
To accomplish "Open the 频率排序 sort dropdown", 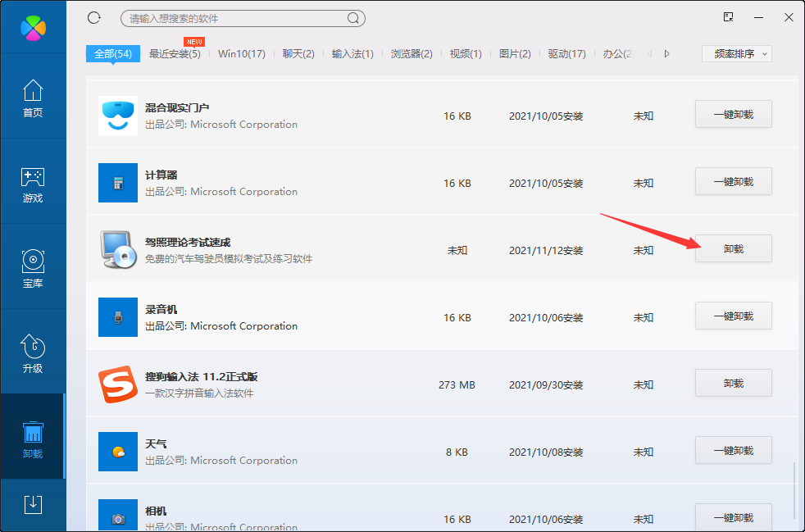I will pos(737,53).
